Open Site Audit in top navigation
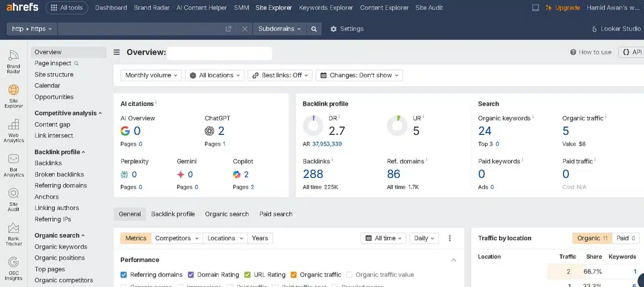This screenshot has height=287, width=644. 429,8
